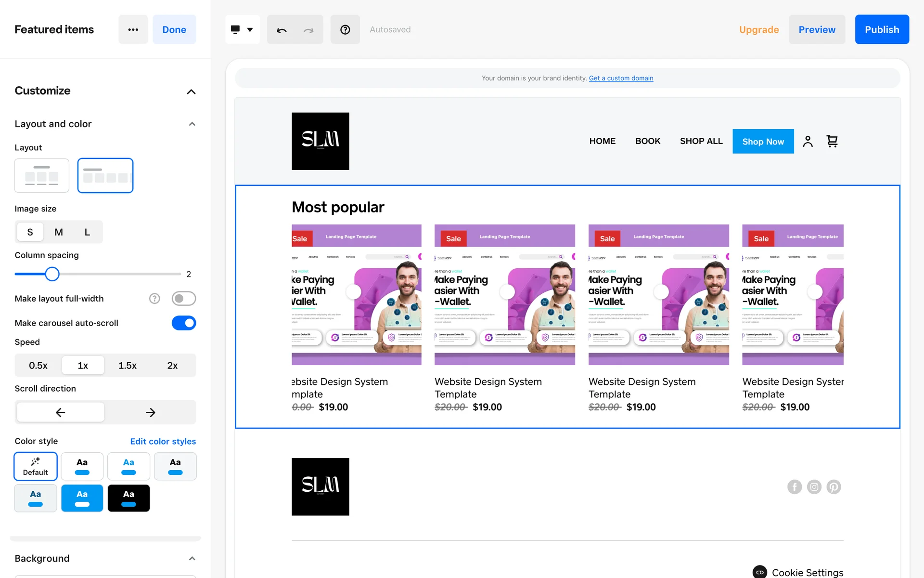The width and height of the screenshot is (924, 578).
Task: Open Edit color styles link
Action: [163, 441]
